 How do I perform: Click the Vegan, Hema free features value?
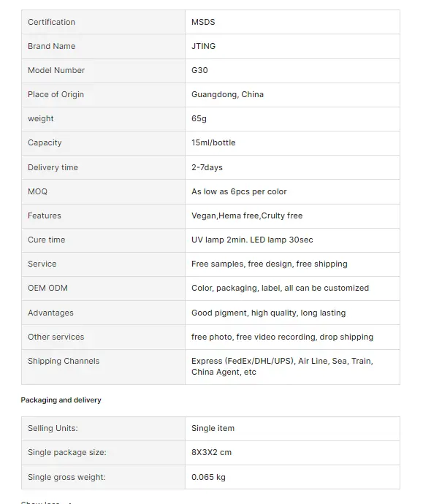(x=247, y=215)
